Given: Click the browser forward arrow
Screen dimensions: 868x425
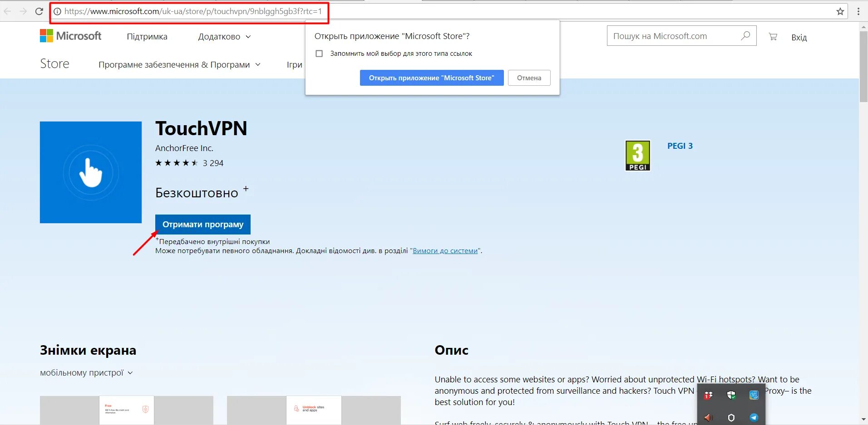Looking at the screenshot, I should click(23, 11).
